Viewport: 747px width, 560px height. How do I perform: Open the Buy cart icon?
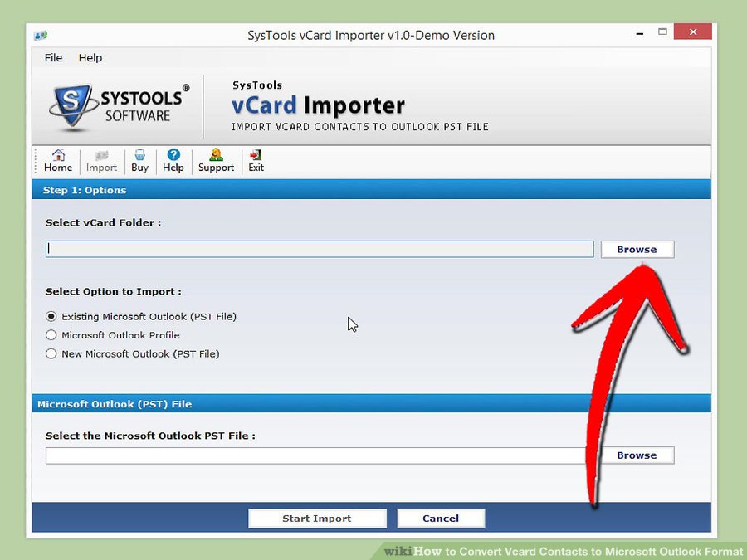pyautogui.click(x=139, y=155)
